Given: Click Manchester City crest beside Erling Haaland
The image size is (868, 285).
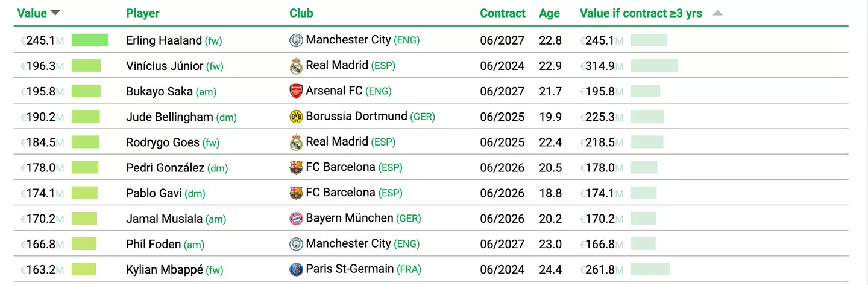Looking at the screenshot, I should tap(296, 40).
